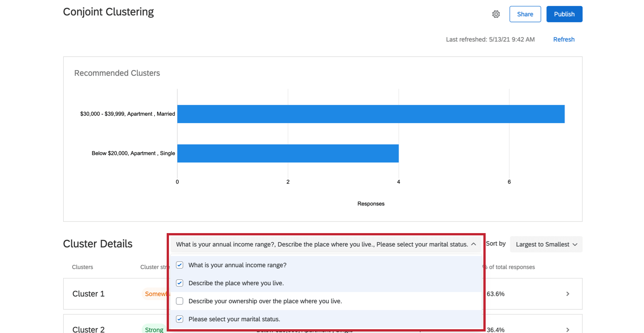The height and width of the screenshot is (333, 644).
Task: Enable ownership over the place checkbox
Action: coord(180,301)
